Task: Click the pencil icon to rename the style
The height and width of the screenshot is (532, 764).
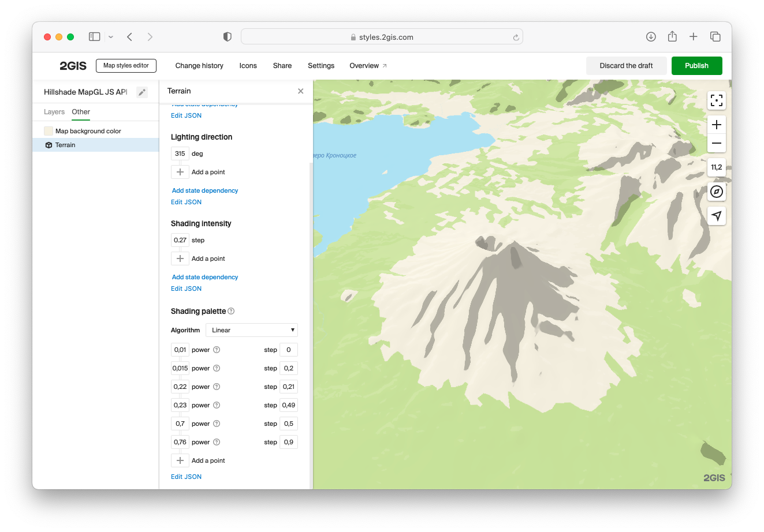Action: 142,92
